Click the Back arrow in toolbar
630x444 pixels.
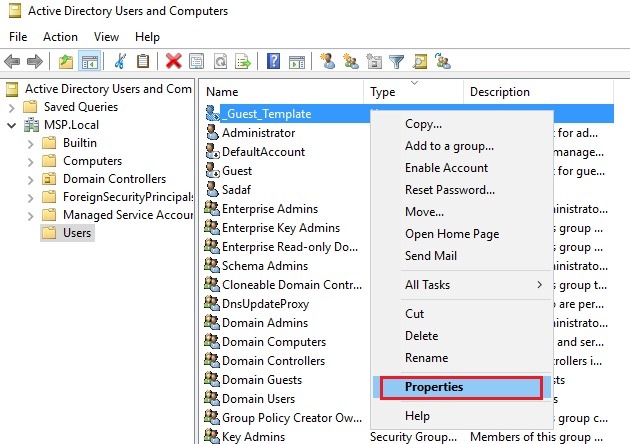12,62
